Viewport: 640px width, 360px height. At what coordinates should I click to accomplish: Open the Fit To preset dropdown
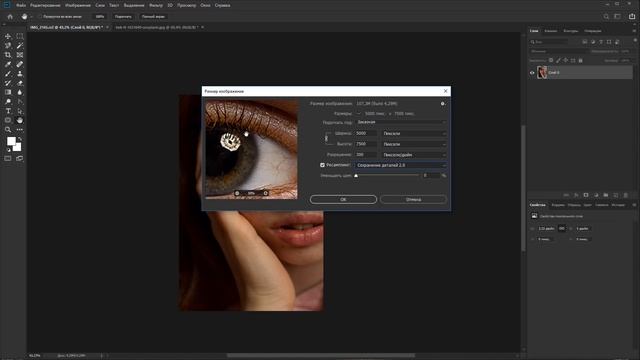click(x=401, y=122)
